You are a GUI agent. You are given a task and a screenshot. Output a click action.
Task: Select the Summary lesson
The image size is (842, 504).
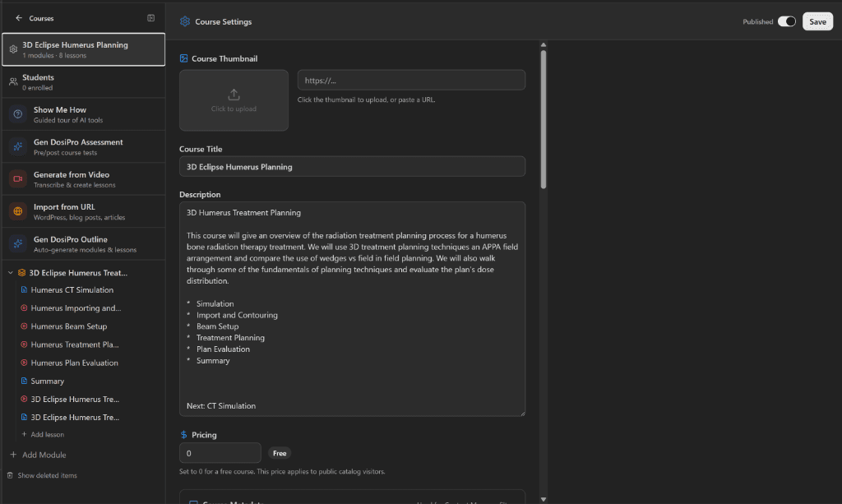(47, 381)
